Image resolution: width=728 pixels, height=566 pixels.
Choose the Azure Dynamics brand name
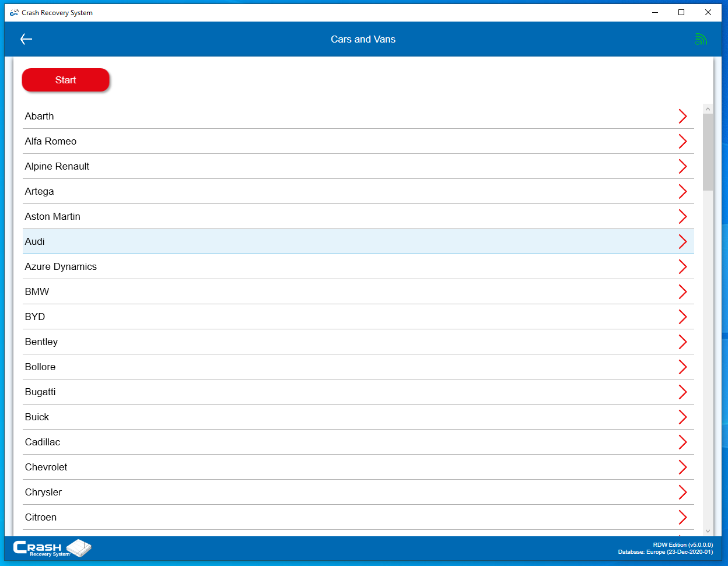61,267
